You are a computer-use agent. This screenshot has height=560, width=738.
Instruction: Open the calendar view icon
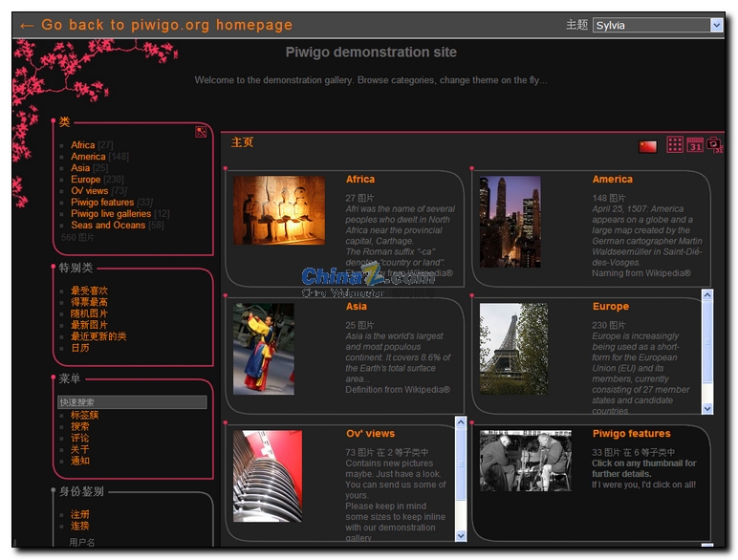pos(695,145)
